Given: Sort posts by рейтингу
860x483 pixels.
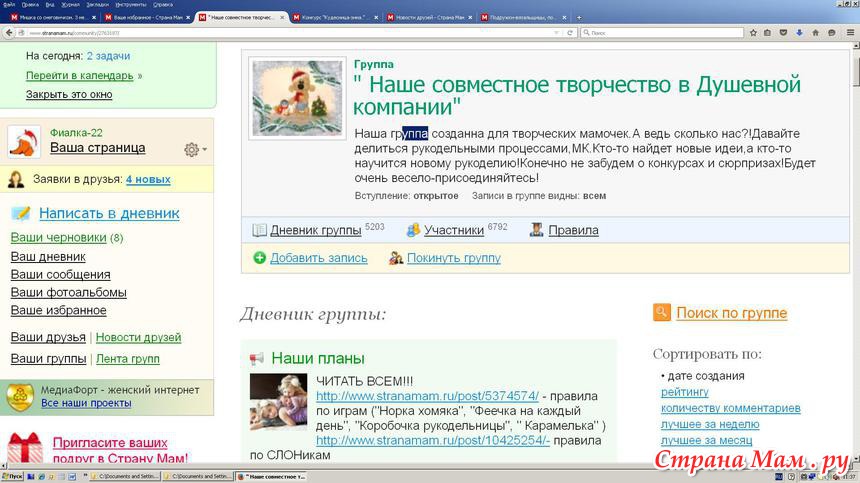Looking at the screenshot, I should [x=684, y=392].
